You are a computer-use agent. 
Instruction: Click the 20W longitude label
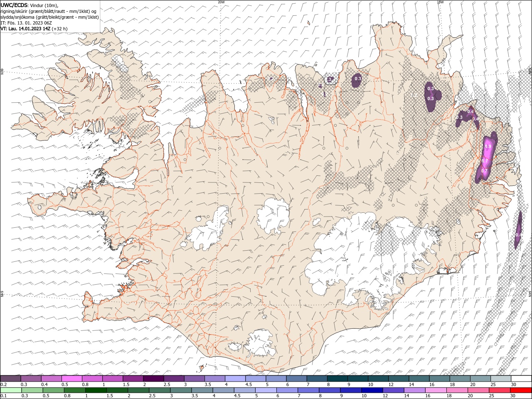pyautogui.click(x=221, y=2)
